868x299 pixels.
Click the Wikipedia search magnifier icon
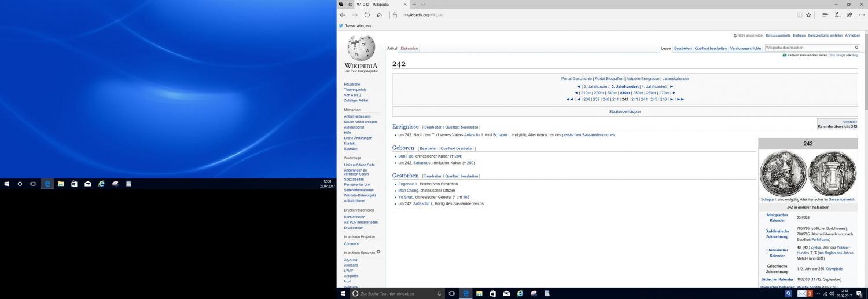[857, 48]
